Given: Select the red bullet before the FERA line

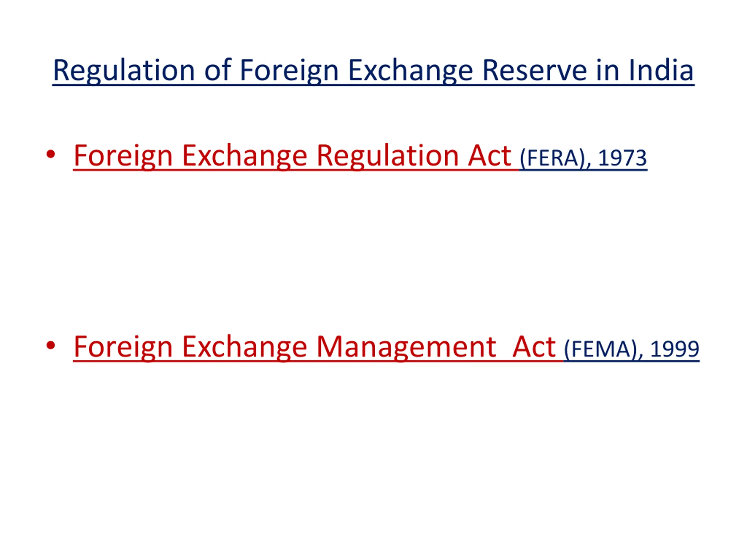Looking at the screenshot, I should tap(51, 155).
